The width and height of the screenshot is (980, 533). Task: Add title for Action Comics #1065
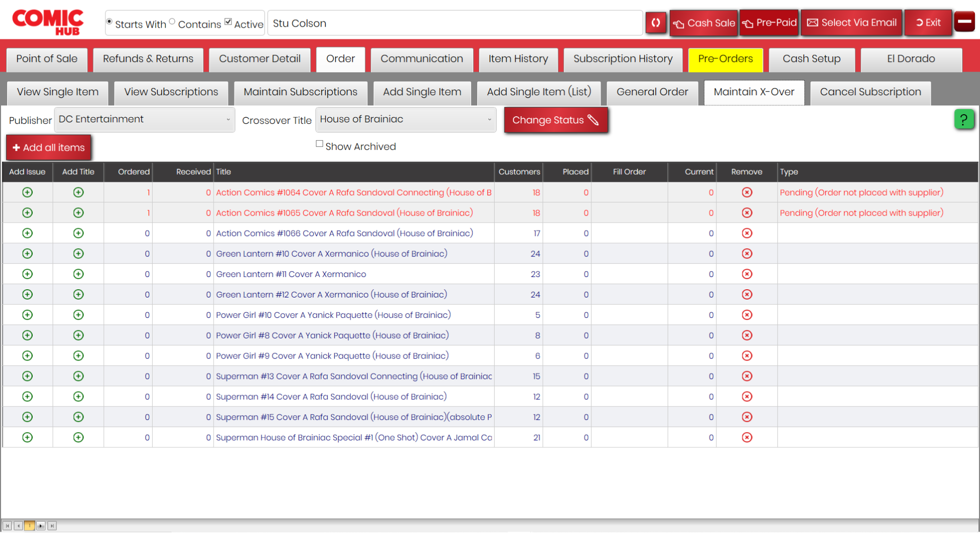click(78, 213)
